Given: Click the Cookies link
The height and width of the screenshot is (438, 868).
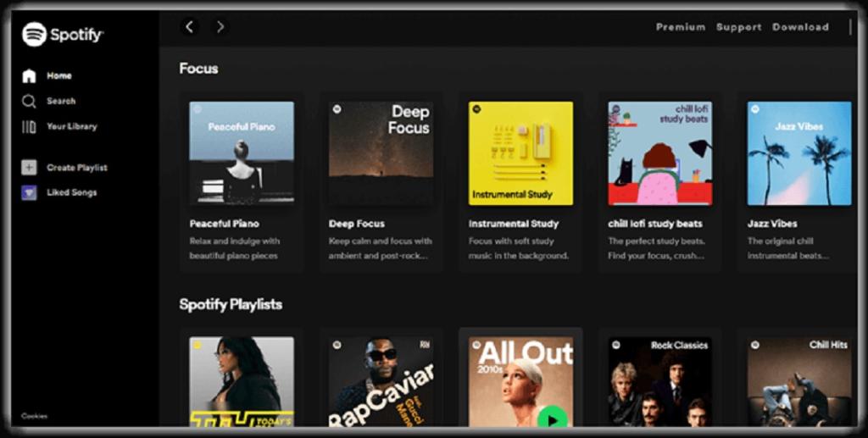Looking at the screenshot, I should [x=34, y=416].
